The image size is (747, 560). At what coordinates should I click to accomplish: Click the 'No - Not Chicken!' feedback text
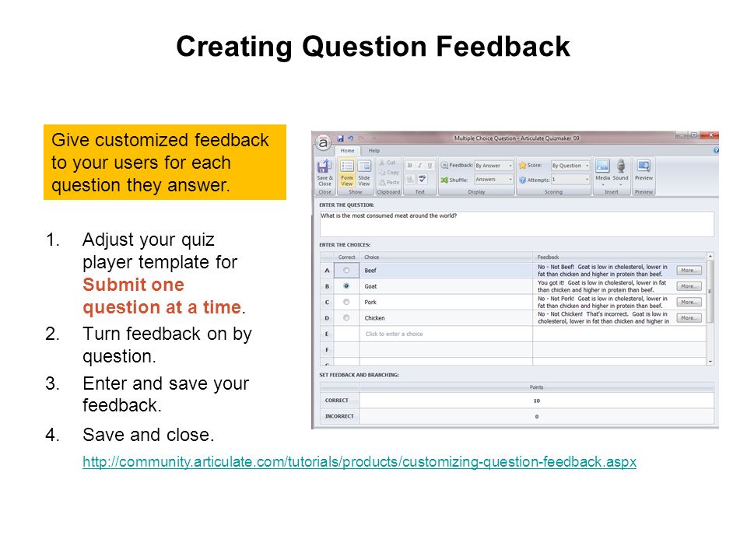(603, 317)
